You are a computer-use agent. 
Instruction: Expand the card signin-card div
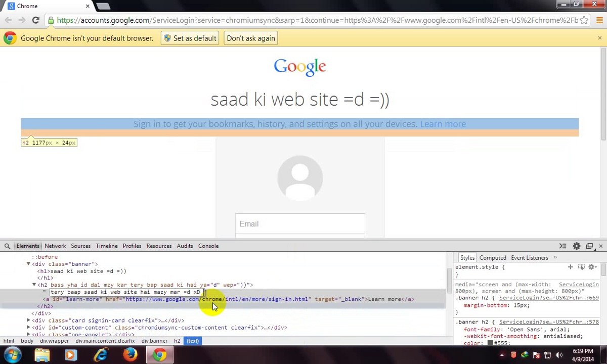click(28, 321)
